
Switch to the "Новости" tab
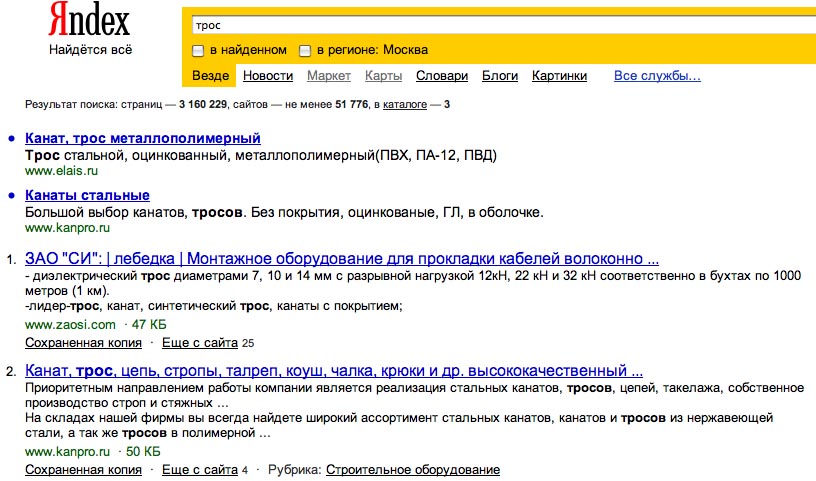268,76
